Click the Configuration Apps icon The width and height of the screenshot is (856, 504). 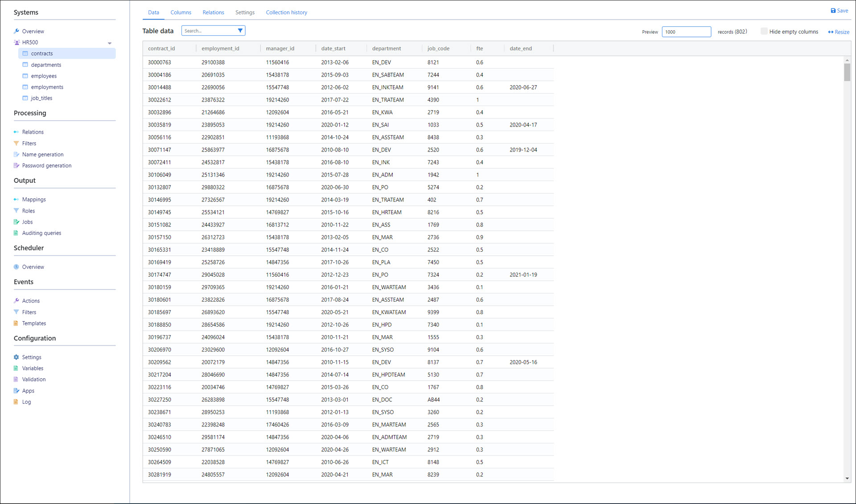16,391
